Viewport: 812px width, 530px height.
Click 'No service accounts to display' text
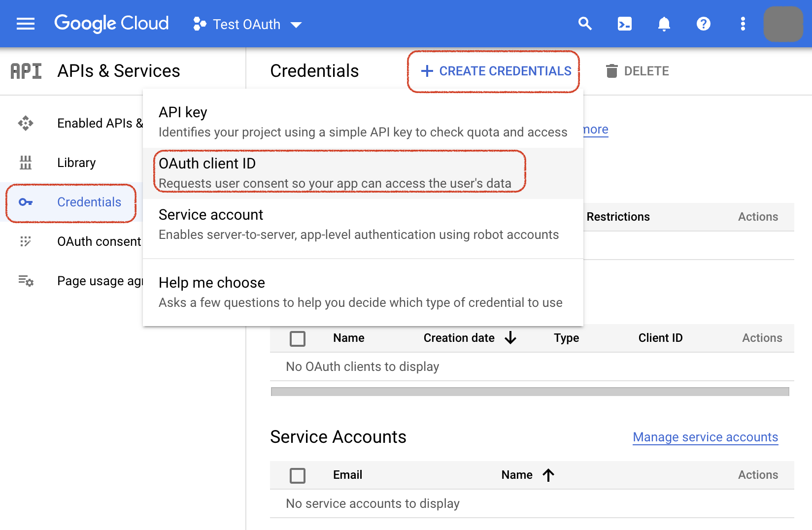tap(373, 503)
